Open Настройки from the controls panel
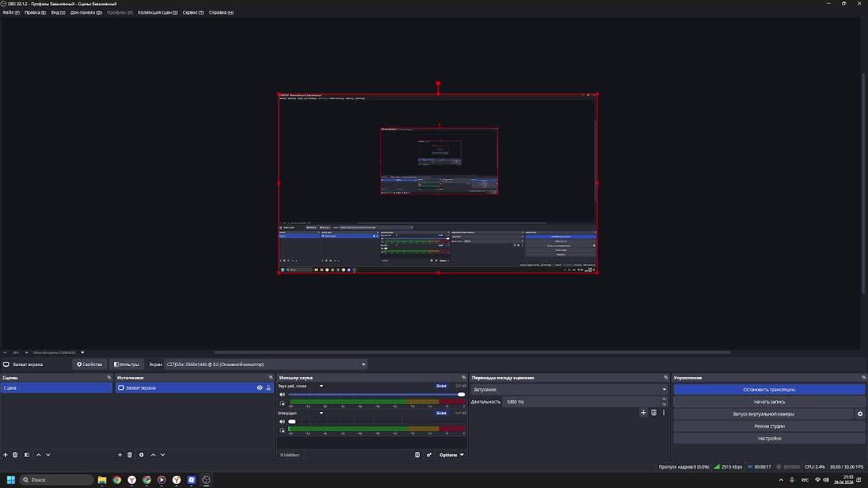The width and height of the screenshot is (868, 488). [770, 439]
